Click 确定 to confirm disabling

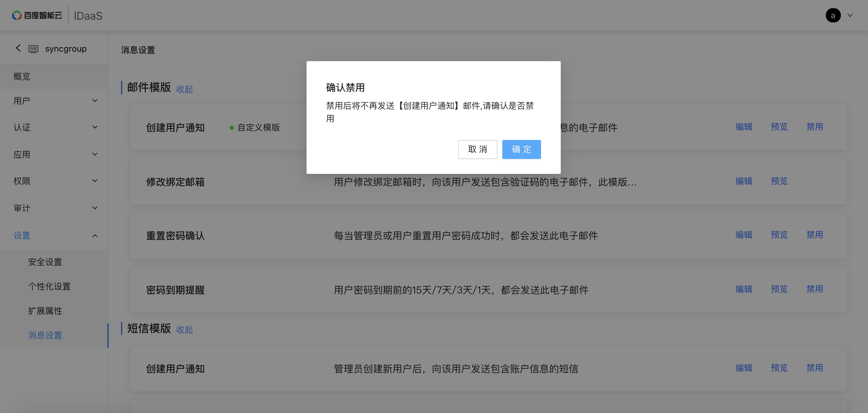(521, 149)
